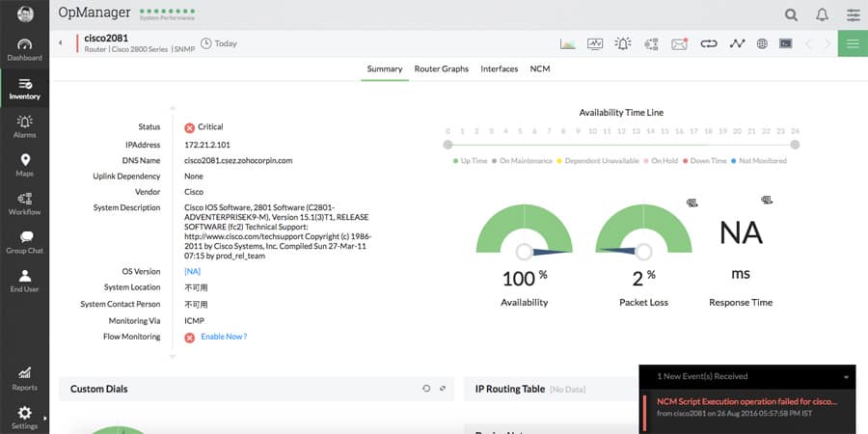
Task: Click the Availability gauge dial
Action: pyautogui.click(x=525, y=232)
